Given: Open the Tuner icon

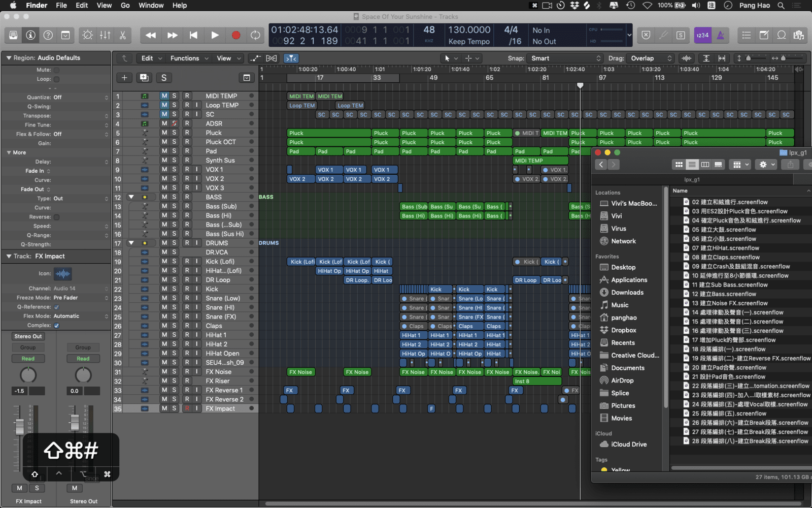Looking at the screenshot, I should (x=663, y=35).
